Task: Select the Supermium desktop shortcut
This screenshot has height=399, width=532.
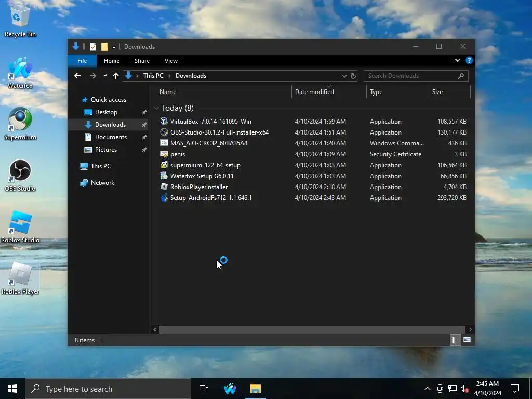Action: (x=20, y=124)
